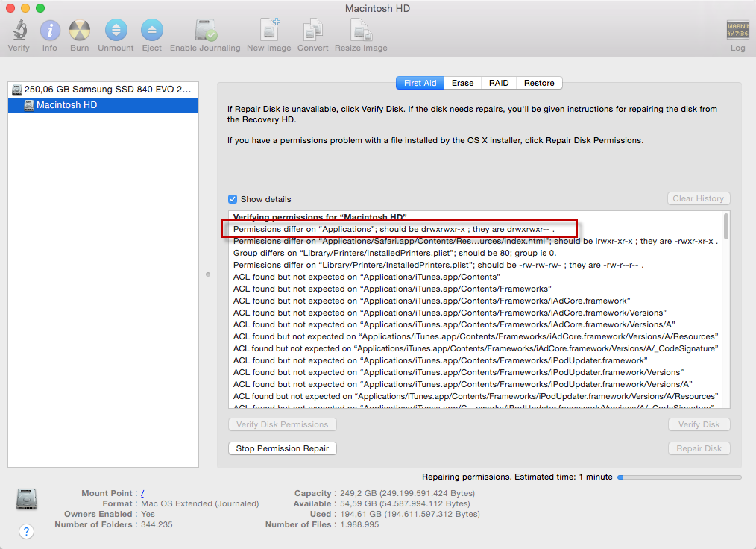Click the Number of Files value 1.988.995
The height and width of the screenshot is (549, 756).
pos(359,524)
